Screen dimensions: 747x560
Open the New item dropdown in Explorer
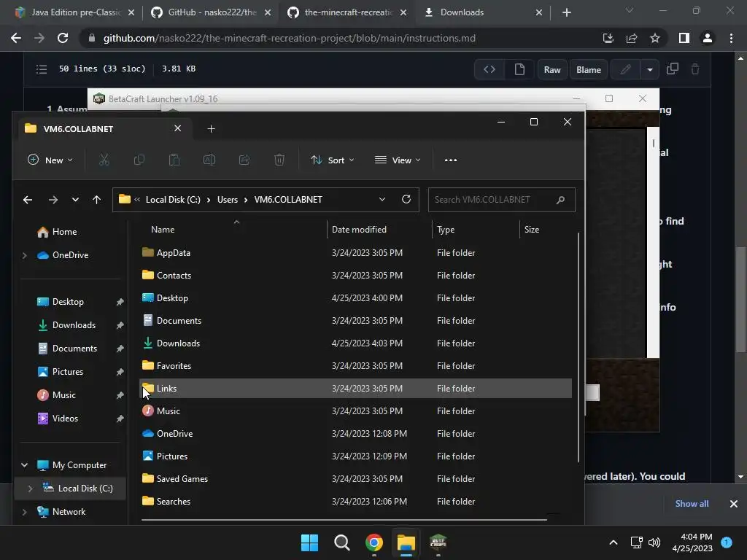point(50,160)
